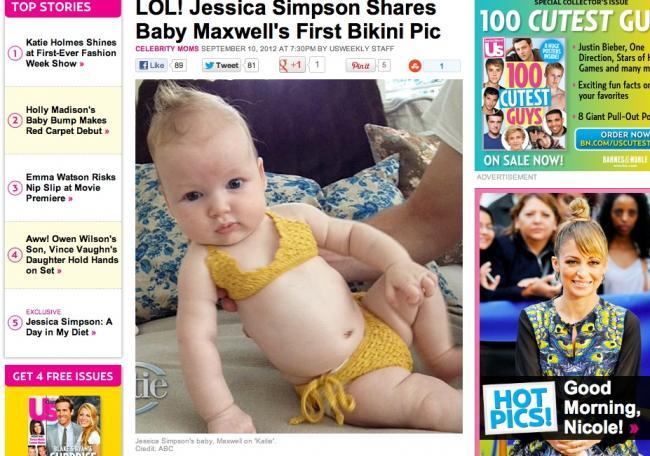Click the number 5 circle beside Jessica Simpson diet
Viewport: 650px width, 456px height.
click(15, 323)
